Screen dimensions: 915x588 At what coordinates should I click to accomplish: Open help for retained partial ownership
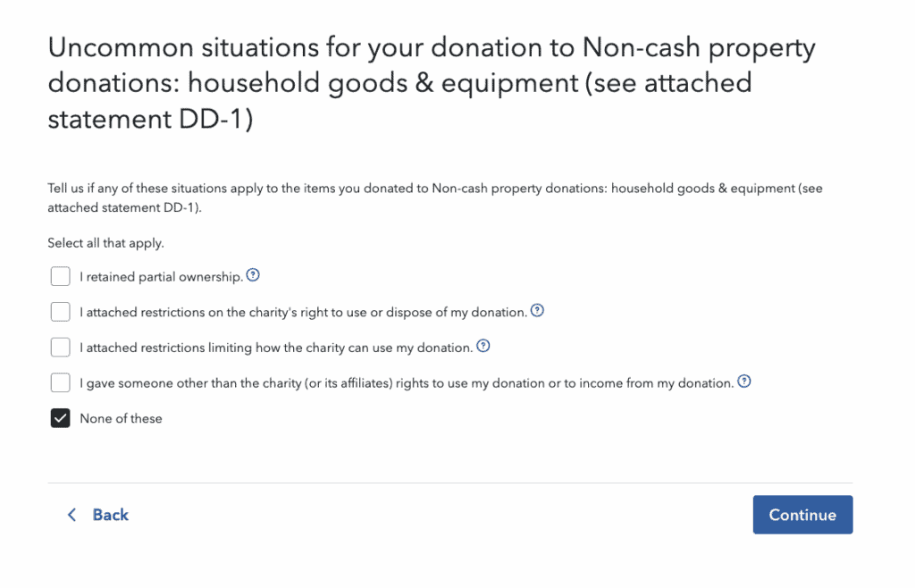click(x=253, y=276)
